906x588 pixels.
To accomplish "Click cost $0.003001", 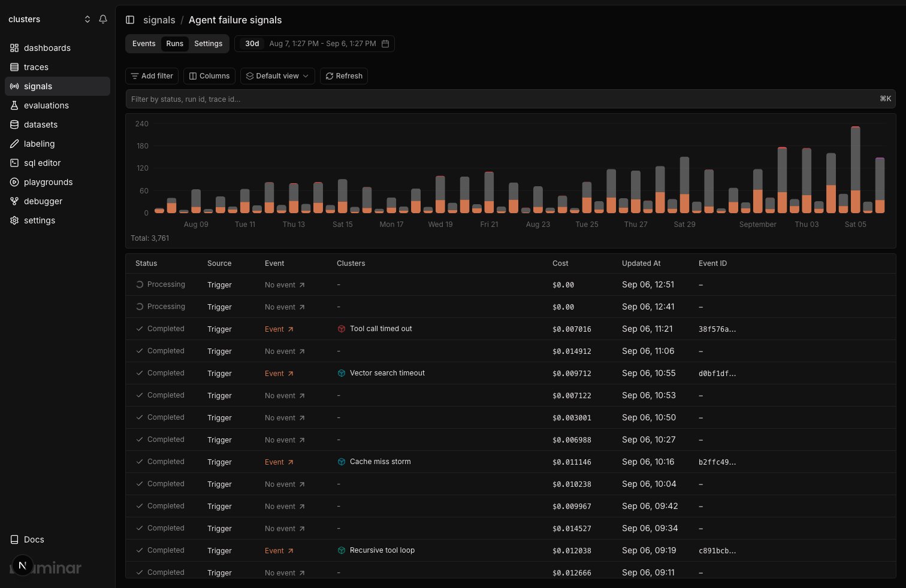I will (x=572, y=418).
